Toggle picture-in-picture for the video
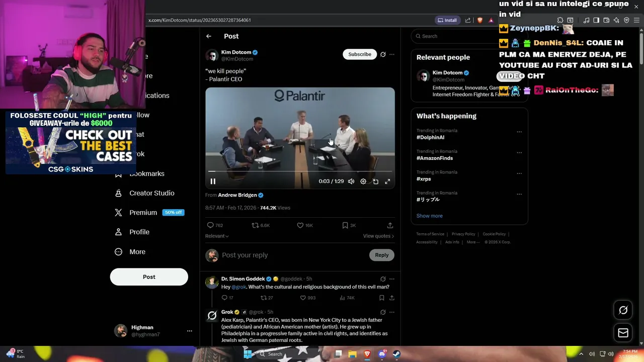The width and height of the screenshot is (644, 362). pyautogui.click(x=375, y=182)
